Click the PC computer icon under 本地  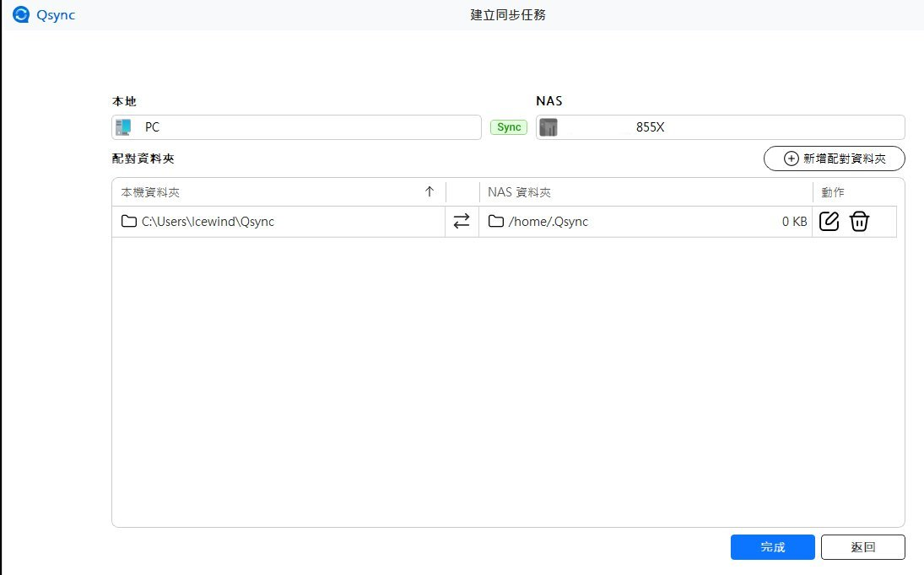point(124,127)
